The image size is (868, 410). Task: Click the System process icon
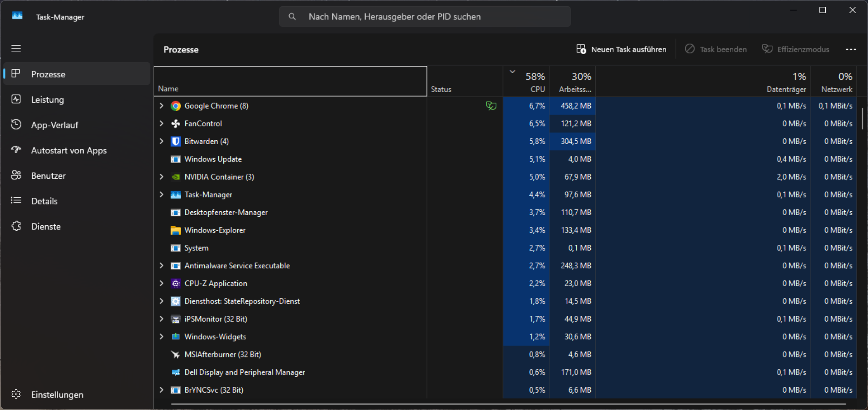coord(176,248)
